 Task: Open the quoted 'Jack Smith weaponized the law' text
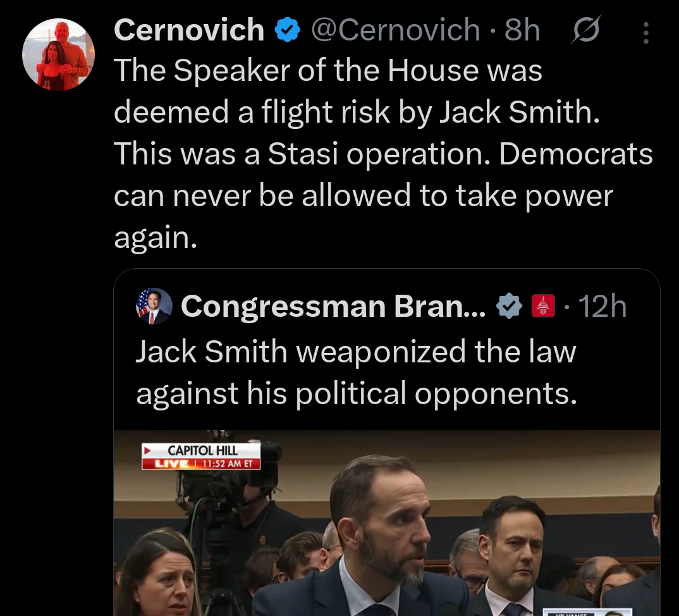tap(356, 372)
